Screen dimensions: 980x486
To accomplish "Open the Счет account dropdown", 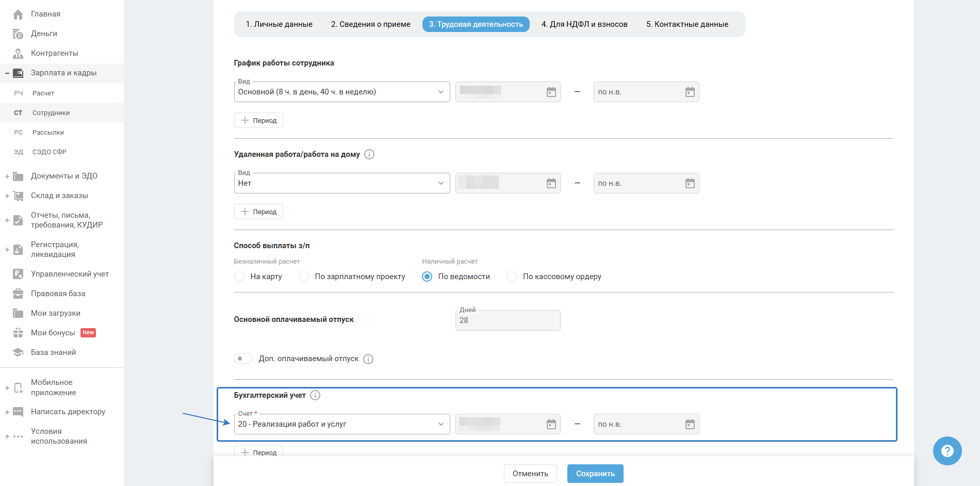I will click(x=341, y=424).
